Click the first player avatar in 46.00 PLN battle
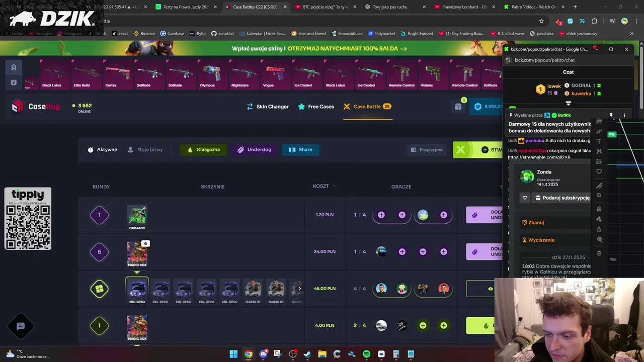The width and height of the screenshot is (644, 362). [x=381, y=289]
